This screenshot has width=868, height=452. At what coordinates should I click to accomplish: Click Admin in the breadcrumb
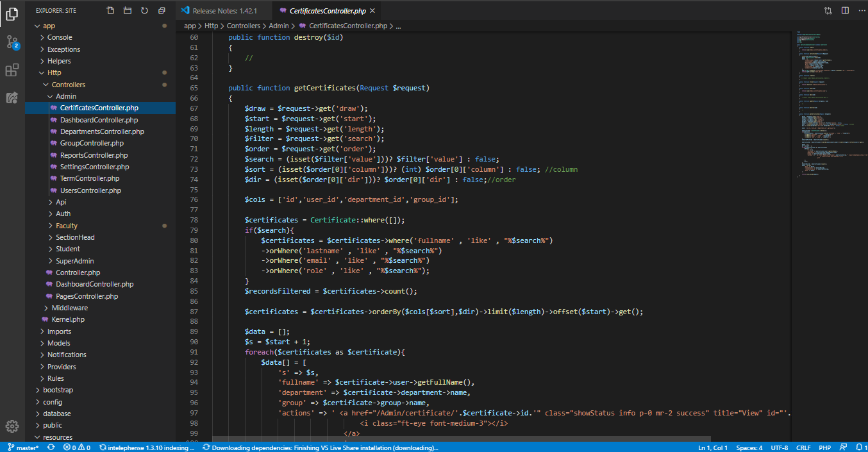(279, 26)
